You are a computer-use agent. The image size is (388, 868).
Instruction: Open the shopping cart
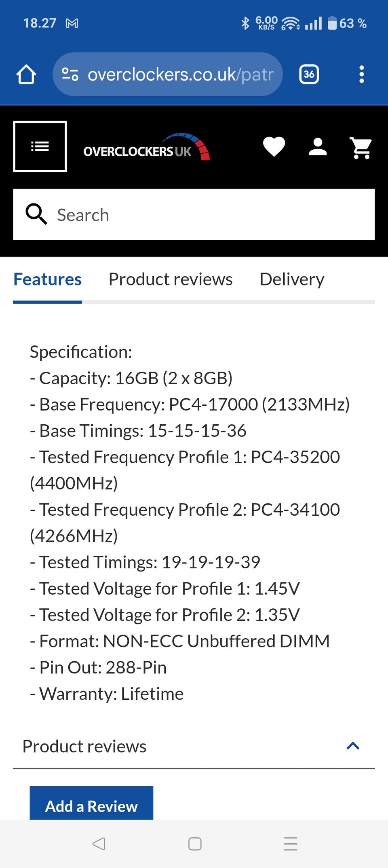click(x=361, y=147)
